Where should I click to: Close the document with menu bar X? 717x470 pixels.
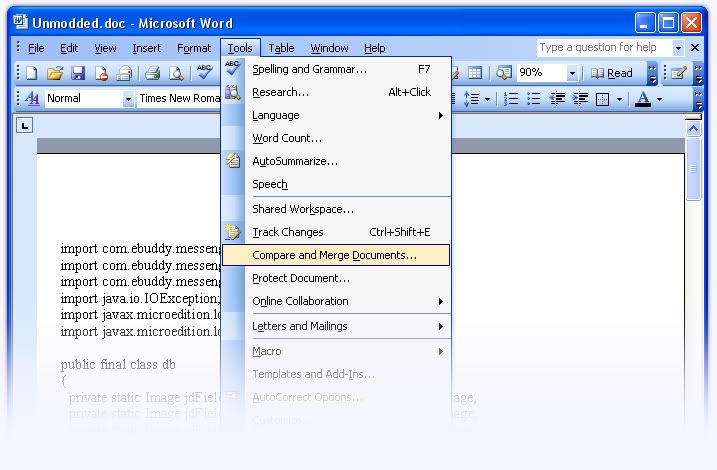tap(695, 48)
